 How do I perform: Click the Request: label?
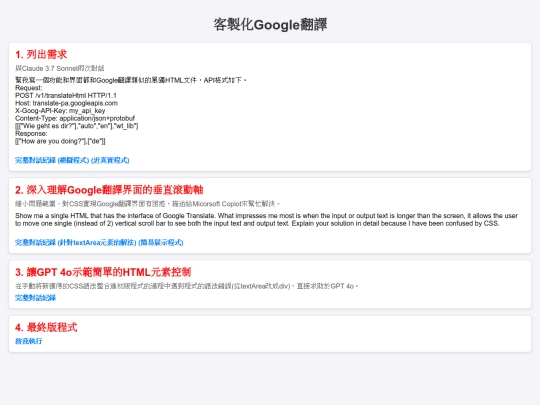(29, 88)
